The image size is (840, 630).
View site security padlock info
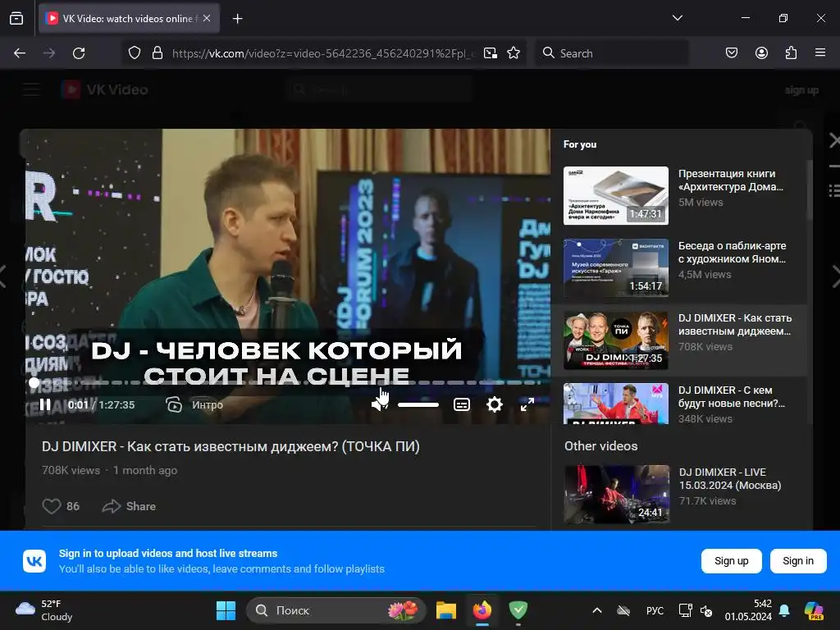pyautogui.click(x=157, y=53)
